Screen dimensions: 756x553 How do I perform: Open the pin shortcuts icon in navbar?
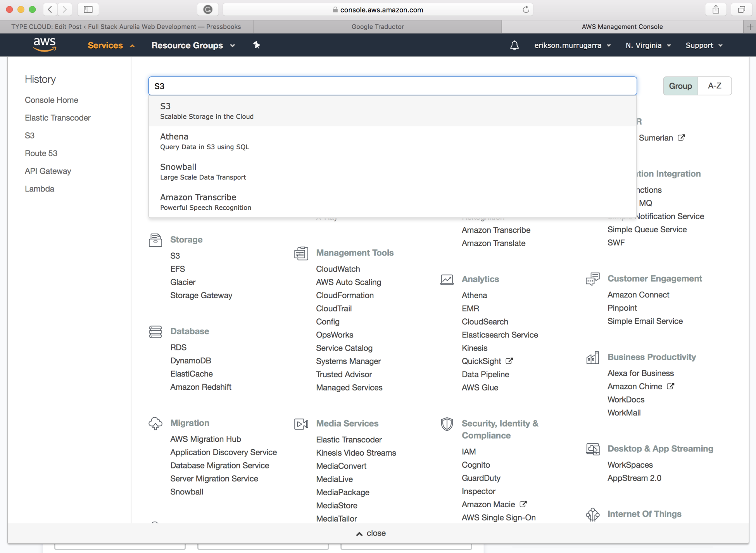coord(256,45)
